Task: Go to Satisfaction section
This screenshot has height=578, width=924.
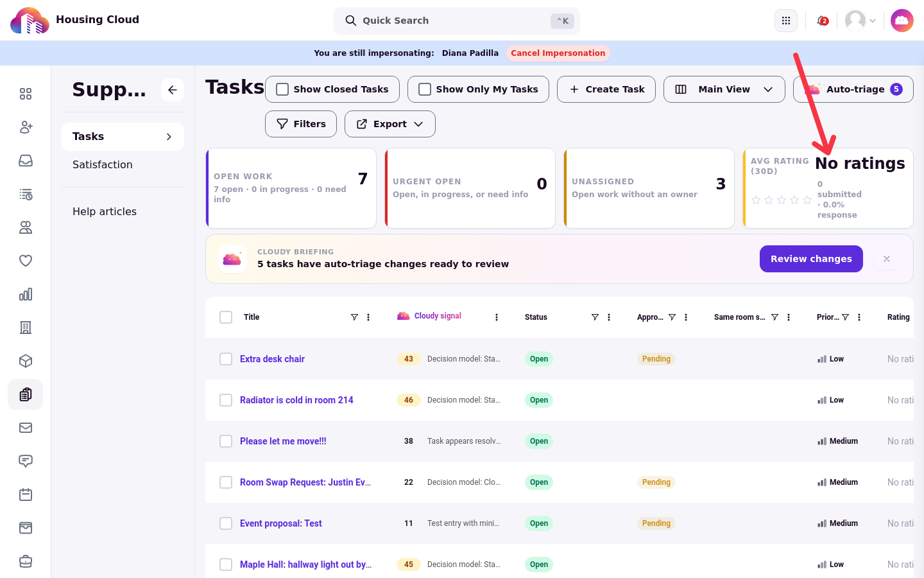Action: 103,165
